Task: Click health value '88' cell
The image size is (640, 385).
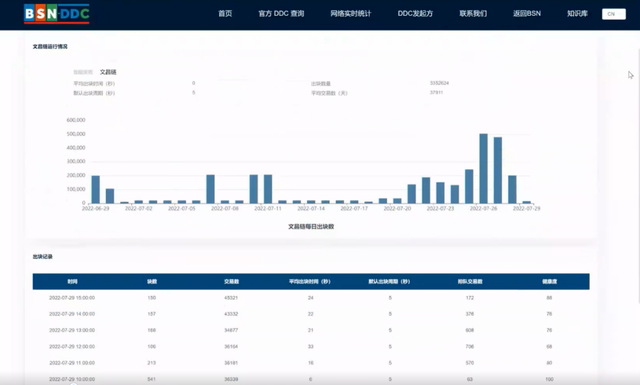Action: 549,298
